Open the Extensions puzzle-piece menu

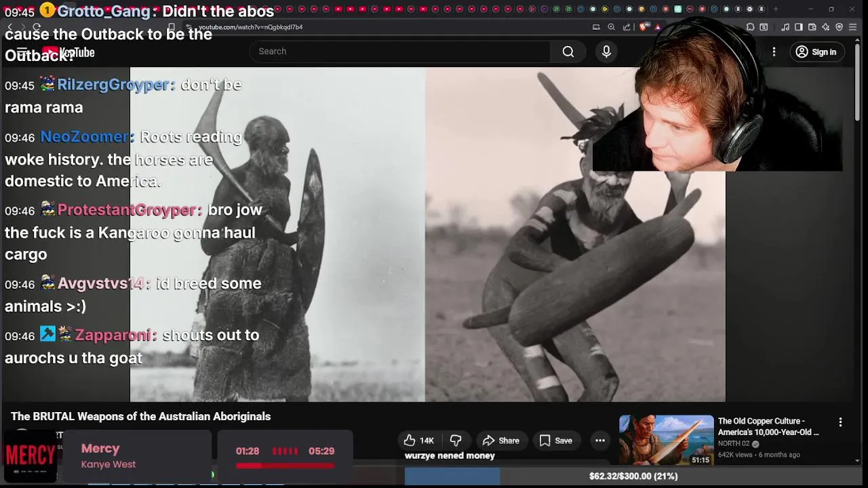(750, 27)
